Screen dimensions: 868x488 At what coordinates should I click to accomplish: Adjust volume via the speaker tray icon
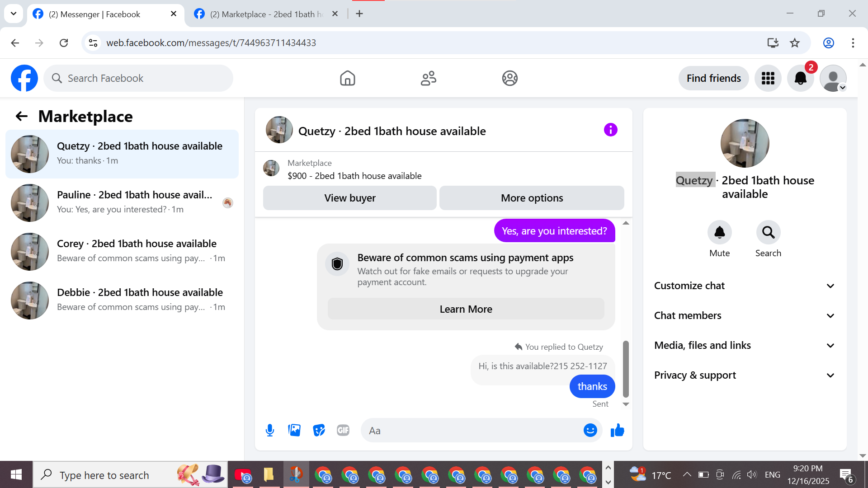pyautogui.click(x=752, y=475)
